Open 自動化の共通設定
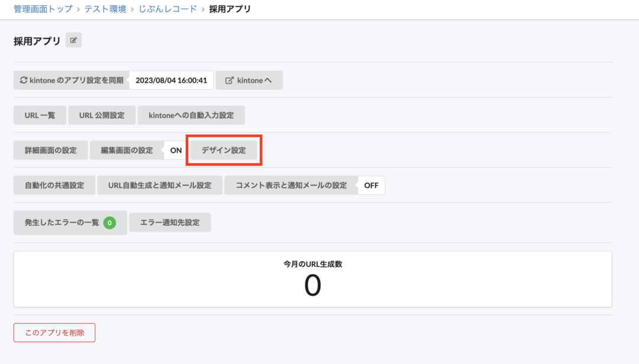The image size is (639, 364). (54, 185)
